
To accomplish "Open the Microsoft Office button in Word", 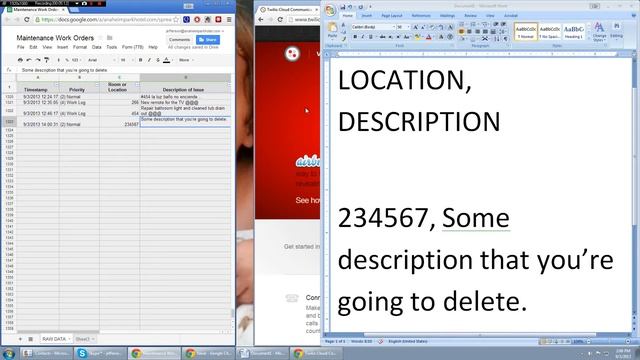I will 330,11.
